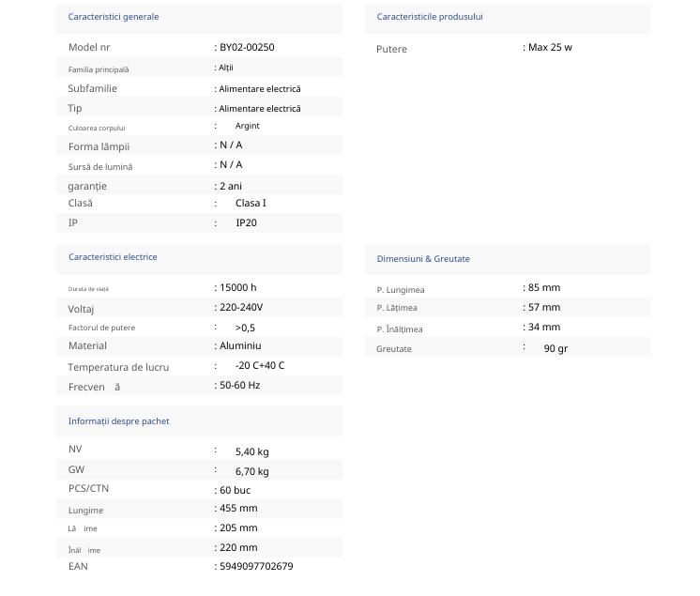The image size is (700, 596).
Task: Select the 57 mm width value
Action: point(544,307)
